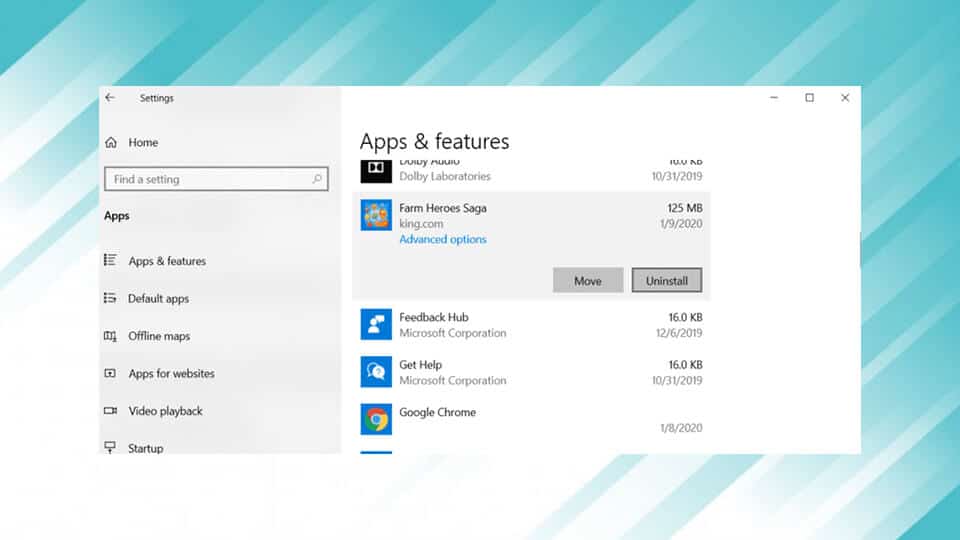Open the Offline maps section
960x540 pixels.
(x=159, y=336)
